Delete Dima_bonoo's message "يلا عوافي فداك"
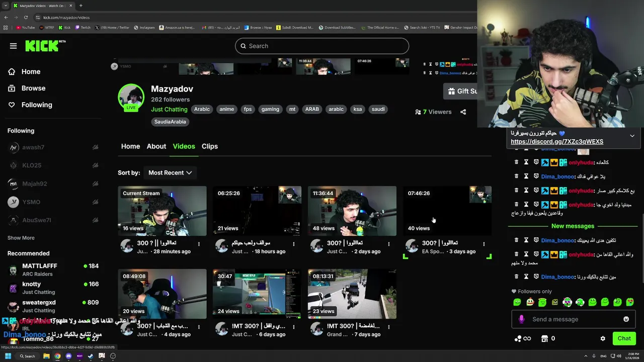This screenshot has width=644, height=362. (516, 176)
